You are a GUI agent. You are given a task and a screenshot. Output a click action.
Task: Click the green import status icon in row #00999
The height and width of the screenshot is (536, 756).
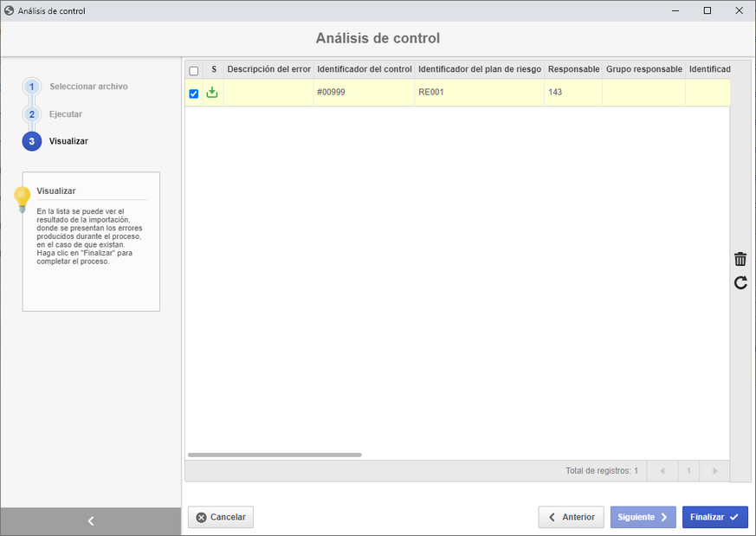[212, 93]
